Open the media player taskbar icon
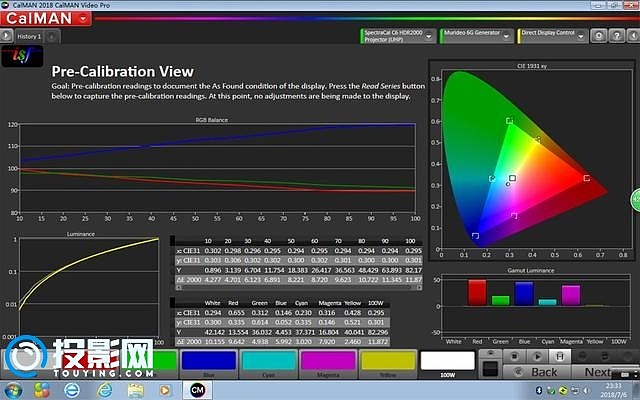Viewport: 640px width, 400px height. pyautogui.click(x=165, y=390)
